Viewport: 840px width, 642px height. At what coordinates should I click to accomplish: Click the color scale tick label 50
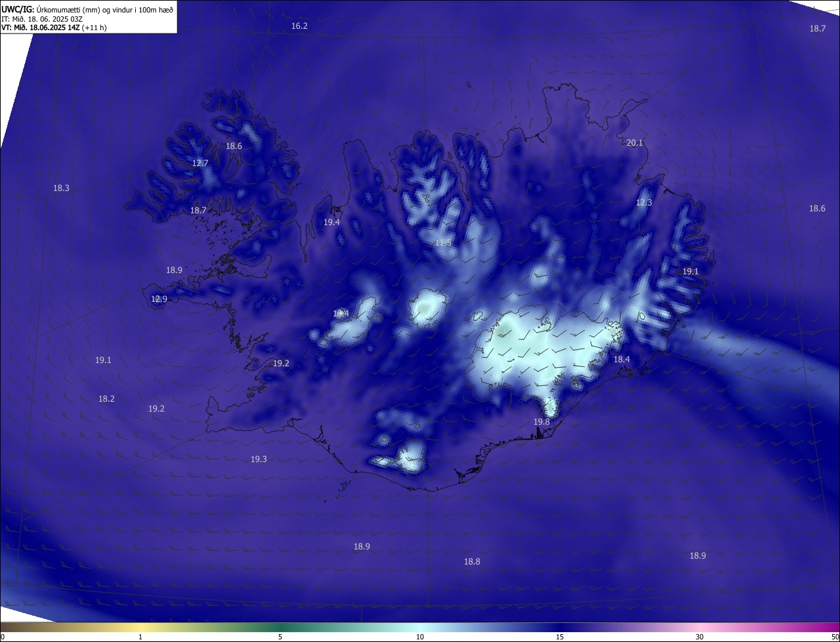835,637
